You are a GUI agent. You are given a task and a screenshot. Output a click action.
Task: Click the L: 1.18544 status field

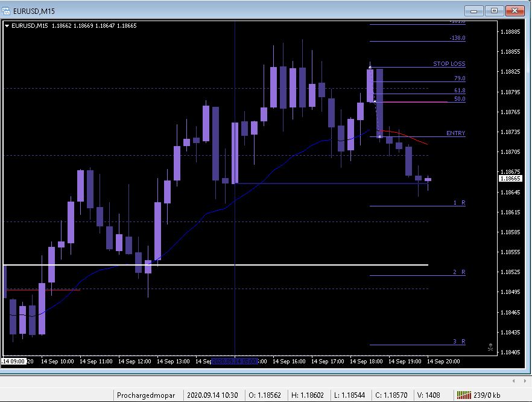coord(349,395)
